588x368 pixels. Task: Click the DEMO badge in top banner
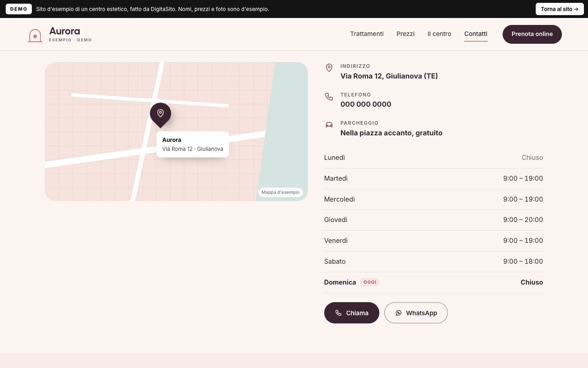coord(19,9)
